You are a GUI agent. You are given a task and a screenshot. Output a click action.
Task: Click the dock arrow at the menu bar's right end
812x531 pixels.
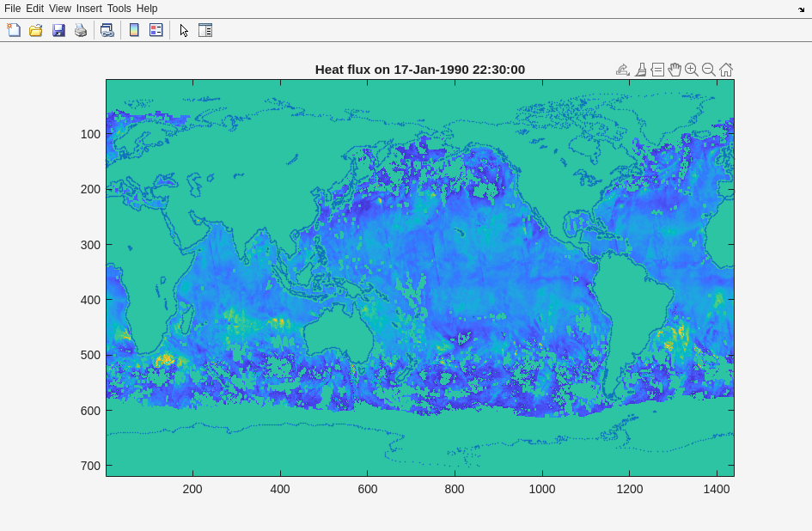point(801,9)
